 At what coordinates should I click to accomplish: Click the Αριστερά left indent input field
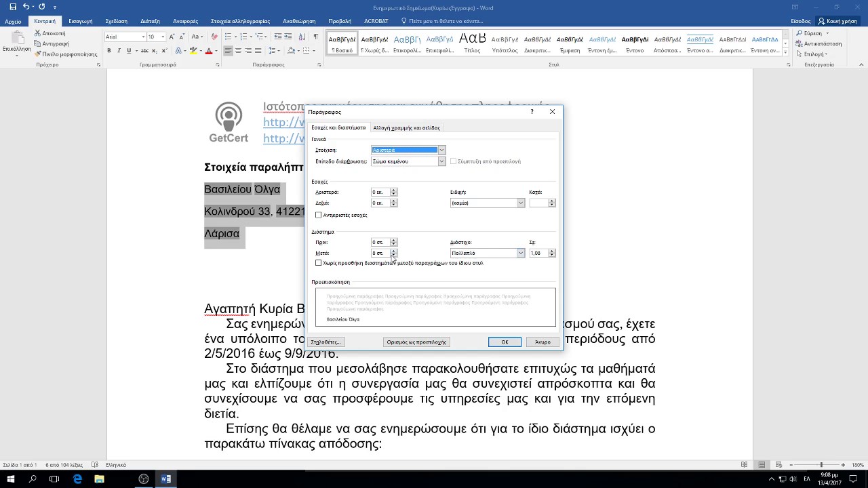tap(380, 192)
